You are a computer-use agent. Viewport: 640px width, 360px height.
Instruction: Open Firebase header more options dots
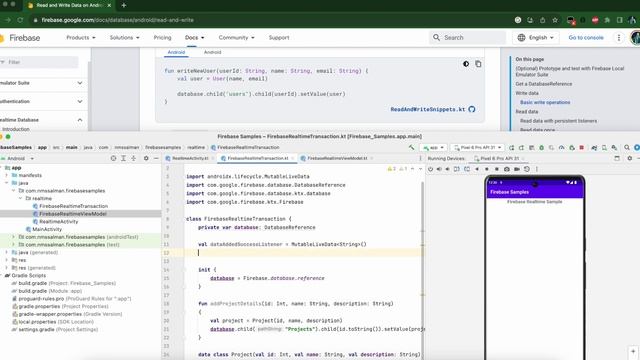(619, 38)
